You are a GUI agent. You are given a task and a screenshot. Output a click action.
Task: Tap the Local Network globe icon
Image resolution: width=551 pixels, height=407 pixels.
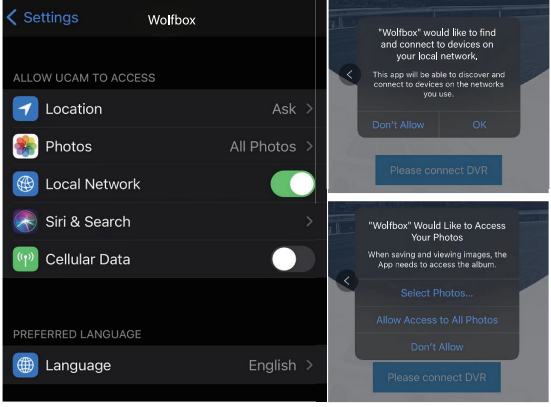(x=25, y=184)
